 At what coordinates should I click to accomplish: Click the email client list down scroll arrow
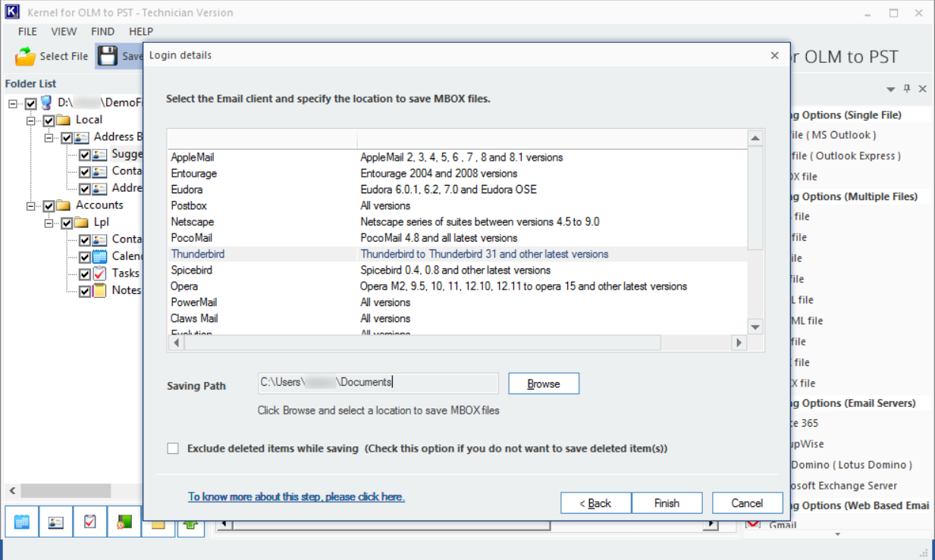point(755,327)
